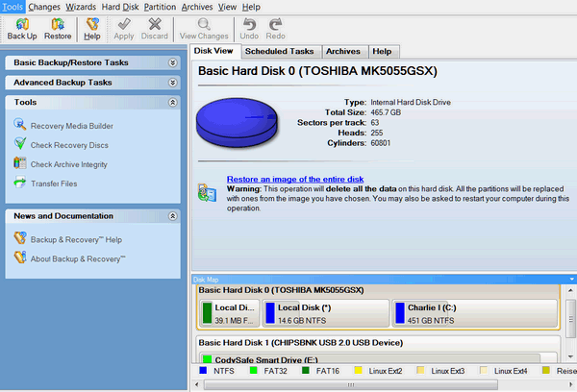Image resolution: width=577 pixels, height=392 pixels.
Task: Click the Linux Ext3 legend swatch
Action: 420,370
